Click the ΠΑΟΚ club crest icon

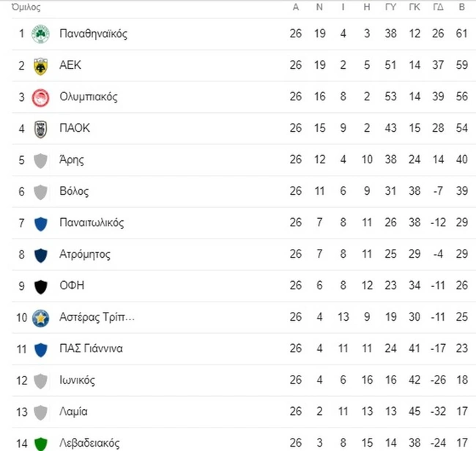(x=40, y=129)
